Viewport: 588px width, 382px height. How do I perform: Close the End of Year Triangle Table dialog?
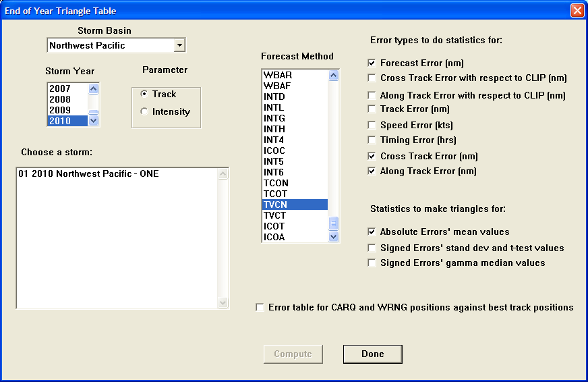coord(577,11)
